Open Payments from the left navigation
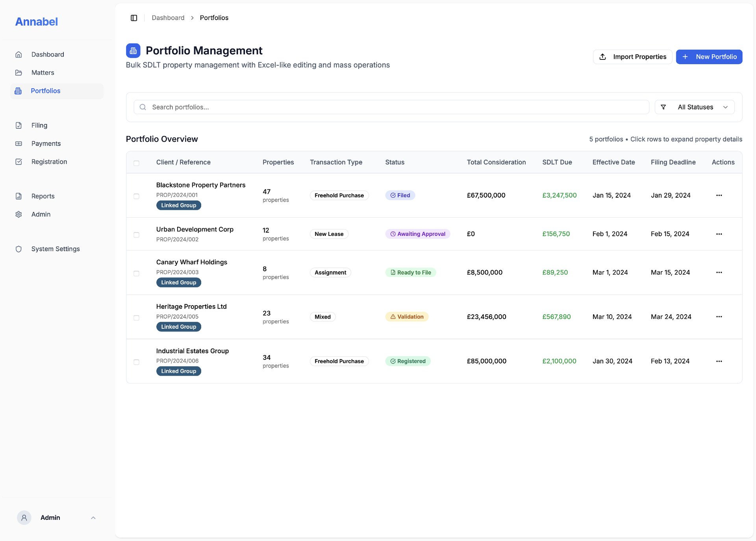756x541 pixels. coord(46,143)
